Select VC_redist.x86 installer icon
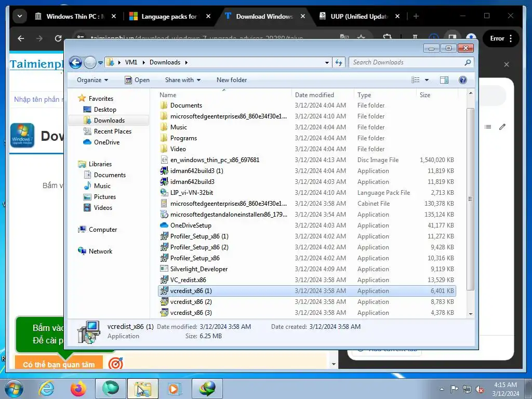This screenshot has height=399, width=532. pyautogui.click(x=164, y=280)
